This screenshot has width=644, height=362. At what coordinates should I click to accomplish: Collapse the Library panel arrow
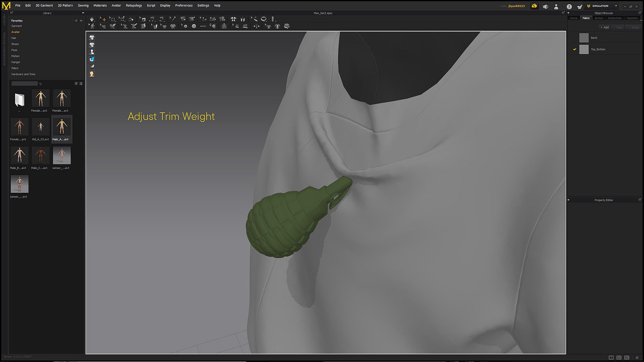coord(83,13)
